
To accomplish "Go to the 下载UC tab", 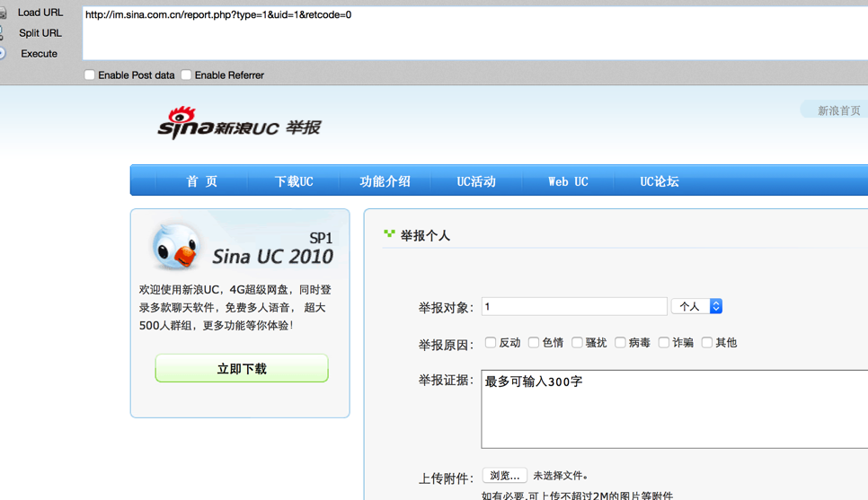I will (x=294, y=181).
